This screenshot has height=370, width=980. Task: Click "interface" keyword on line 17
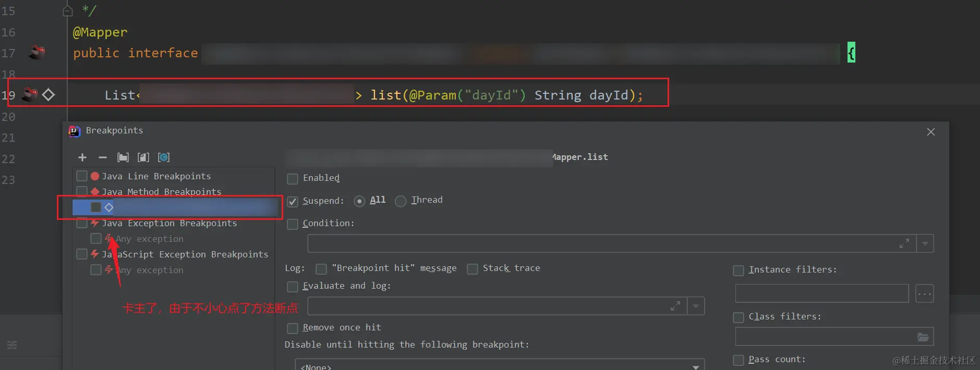point(163,53)
